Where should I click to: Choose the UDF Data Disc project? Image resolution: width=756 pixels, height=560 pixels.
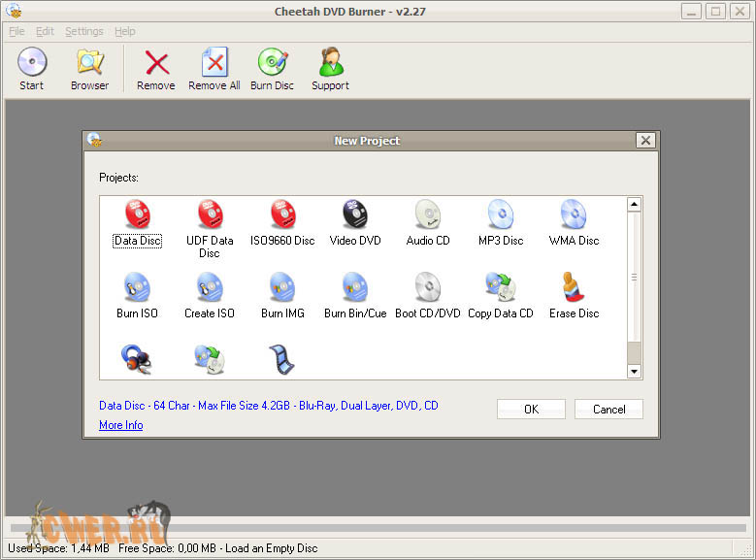click(x=210, y=215)
